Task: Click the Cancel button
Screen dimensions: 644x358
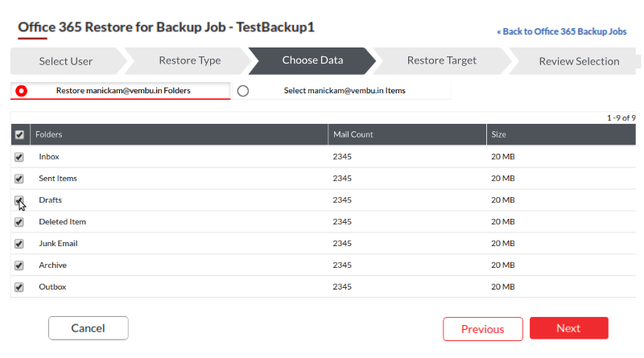Action: point(88,328)
